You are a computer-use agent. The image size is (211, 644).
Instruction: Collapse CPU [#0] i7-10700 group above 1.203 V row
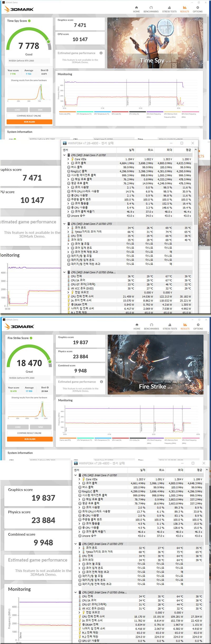[x=75, y=475]
